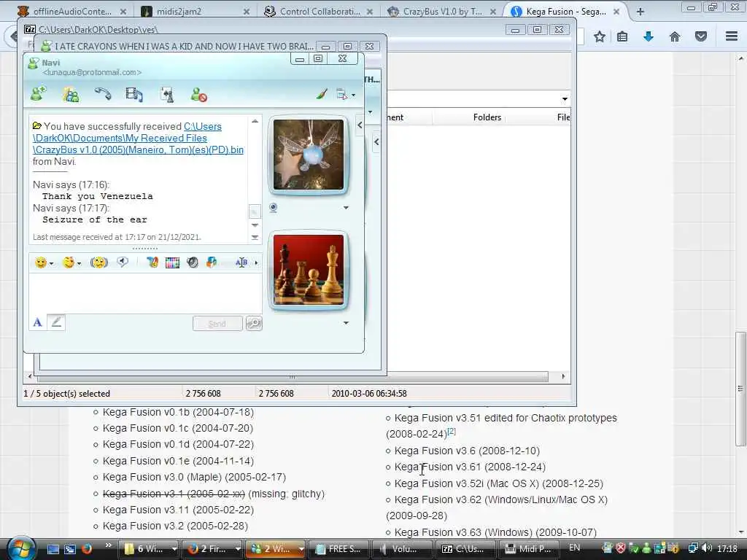Open the games icon with chess card
The image size is (747, 560).
(167, 95)
